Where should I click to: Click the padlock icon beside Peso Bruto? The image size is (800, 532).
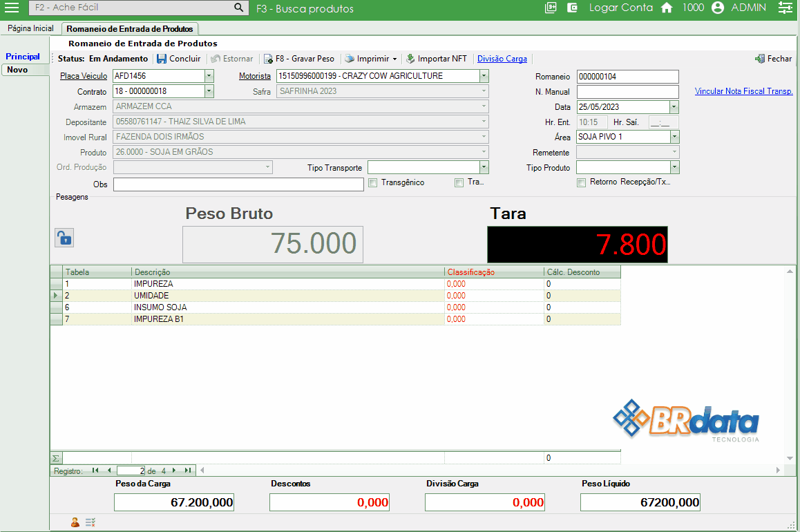64,238
